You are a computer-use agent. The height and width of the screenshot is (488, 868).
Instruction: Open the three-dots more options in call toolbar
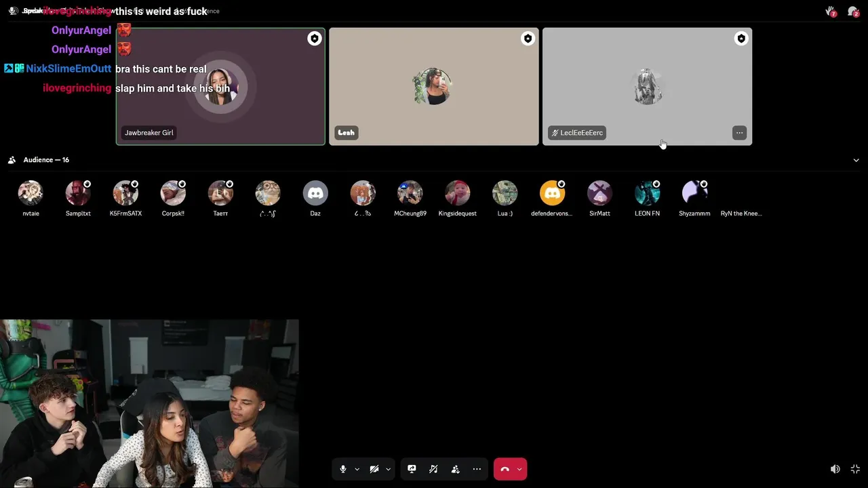tap(477, 469)
